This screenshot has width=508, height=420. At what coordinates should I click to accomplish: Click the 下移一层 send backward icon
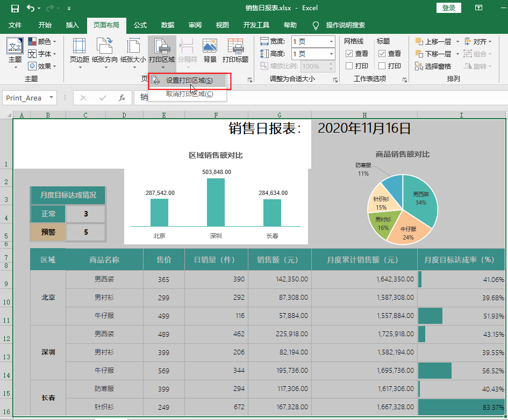pyautogui.click(x=419, y=54)
